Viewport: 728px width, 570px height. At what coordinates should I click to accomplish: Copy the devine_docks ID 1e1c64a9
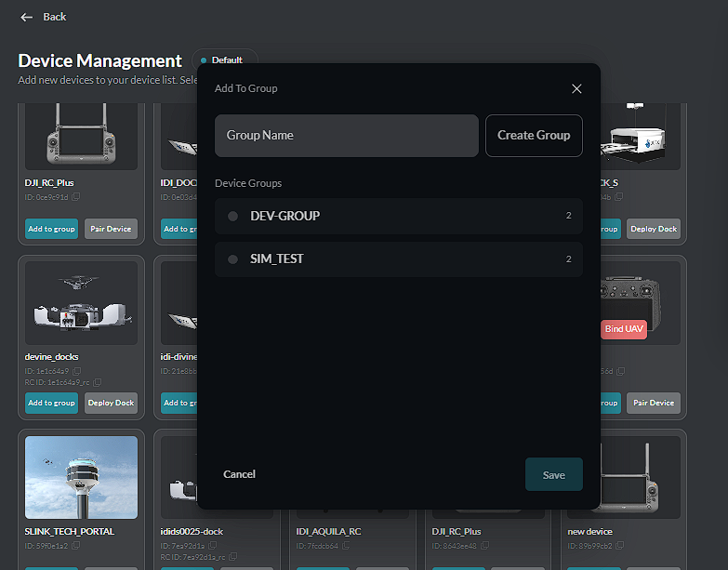pos(76,371)
